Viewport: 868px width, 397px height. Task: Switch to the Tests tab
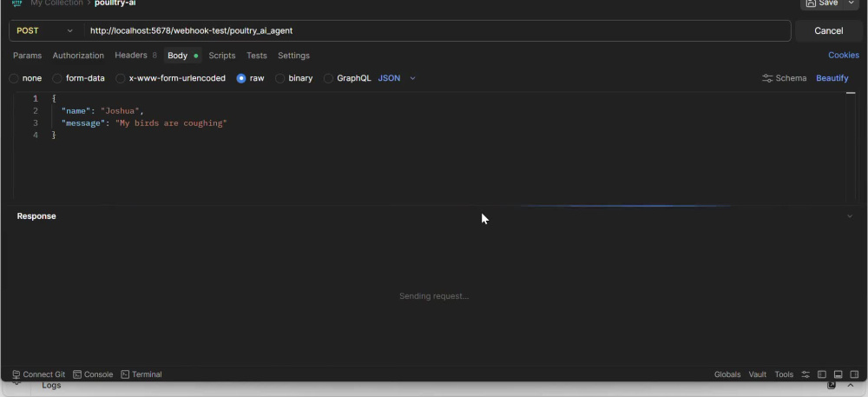coord(257,56)
